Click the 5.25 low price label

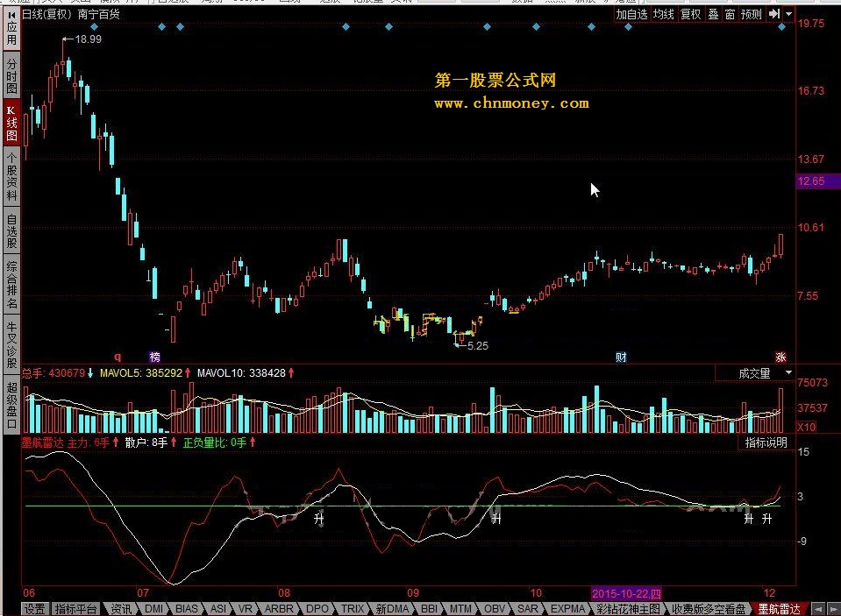point(477,346)
